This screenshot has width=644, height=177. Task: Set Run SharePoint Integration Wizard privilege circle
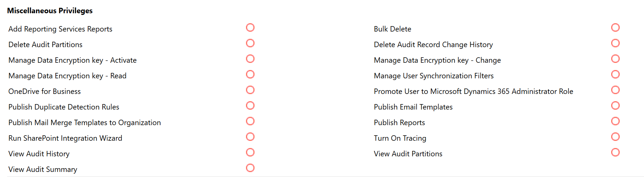[x=250, y=137]
